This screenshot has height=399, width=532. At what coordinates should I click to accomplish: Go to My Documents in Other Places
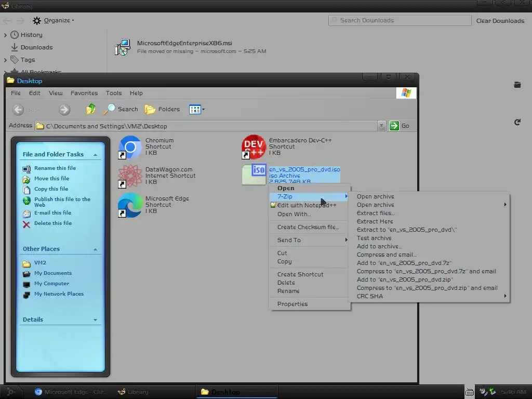pos(53,273)
